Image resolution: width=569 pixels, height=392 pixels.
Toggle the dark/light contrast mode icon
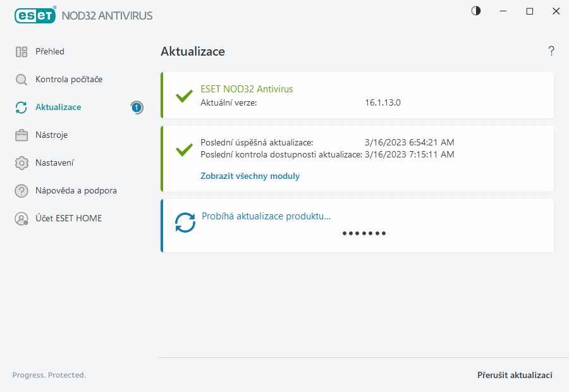pos(476,11)
